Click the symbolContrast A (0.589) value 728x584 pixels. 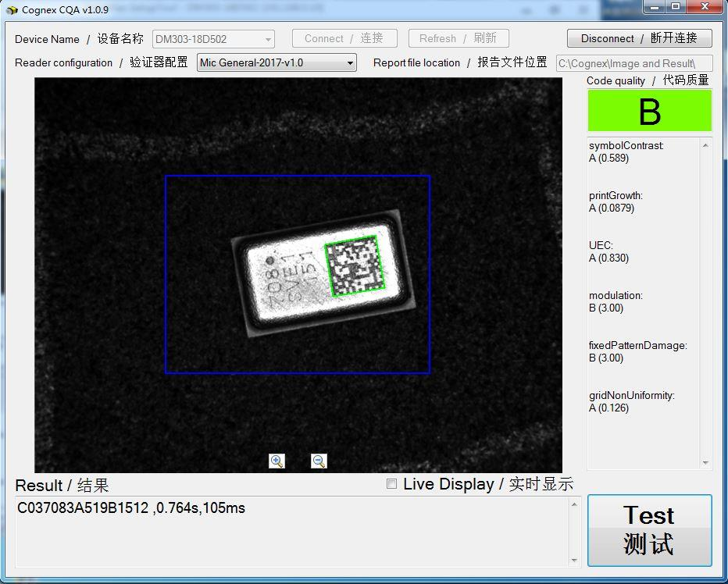608,158
